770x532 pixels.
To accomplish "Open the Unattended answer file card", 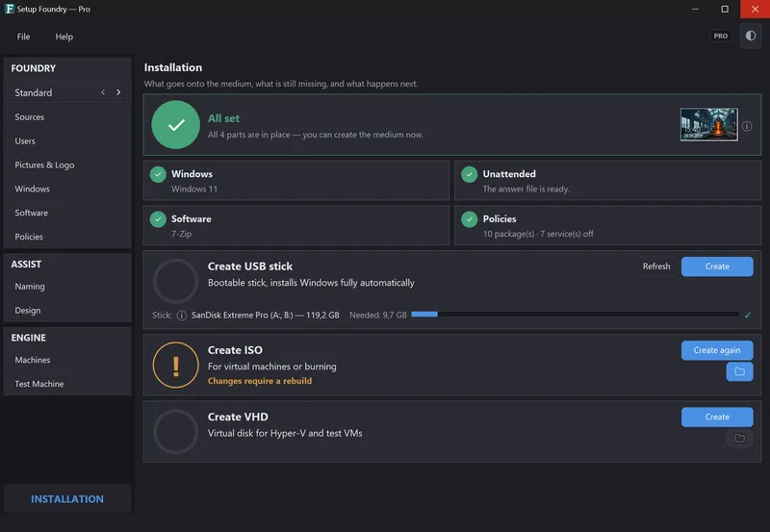I will [x=608, y=181].
